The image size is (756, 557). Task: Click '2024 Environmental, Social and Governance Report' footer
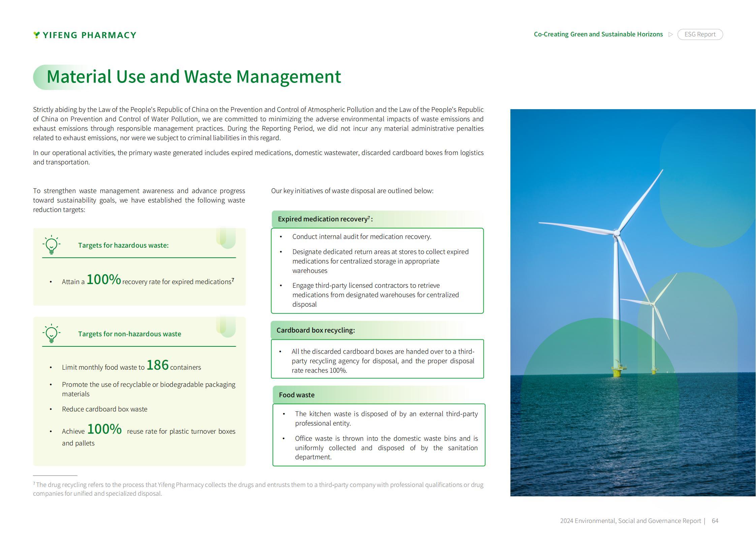[630, 521]
